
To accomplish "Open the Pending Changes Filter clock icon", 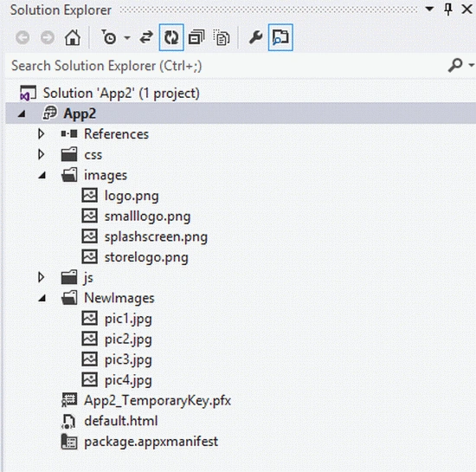I will click(108, 37).
